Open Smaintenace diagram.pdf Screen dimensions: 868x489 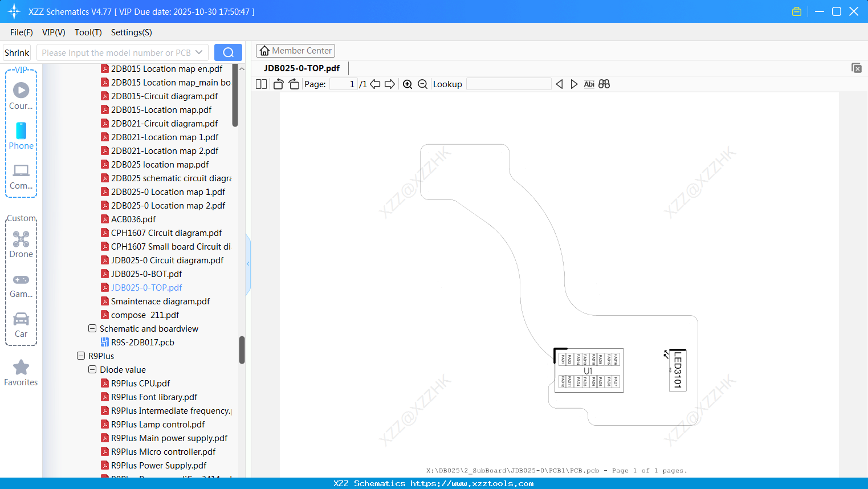[x=160, y=301]
